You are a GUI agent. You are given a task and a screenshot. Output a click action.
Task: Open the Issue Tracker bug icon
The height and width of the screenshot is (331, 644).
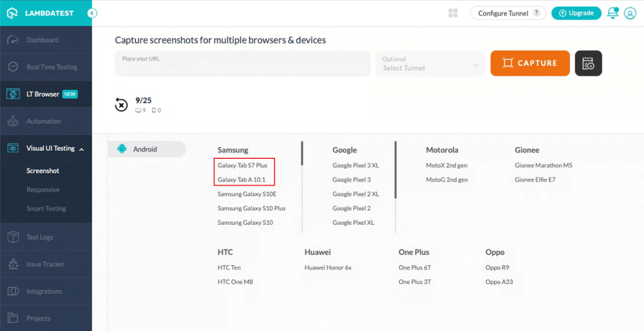(13, 264)
